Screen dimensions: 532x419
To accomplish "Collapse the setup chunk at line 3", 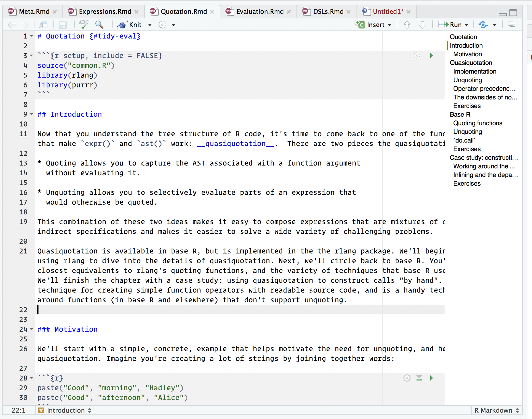I will [31, 55].
